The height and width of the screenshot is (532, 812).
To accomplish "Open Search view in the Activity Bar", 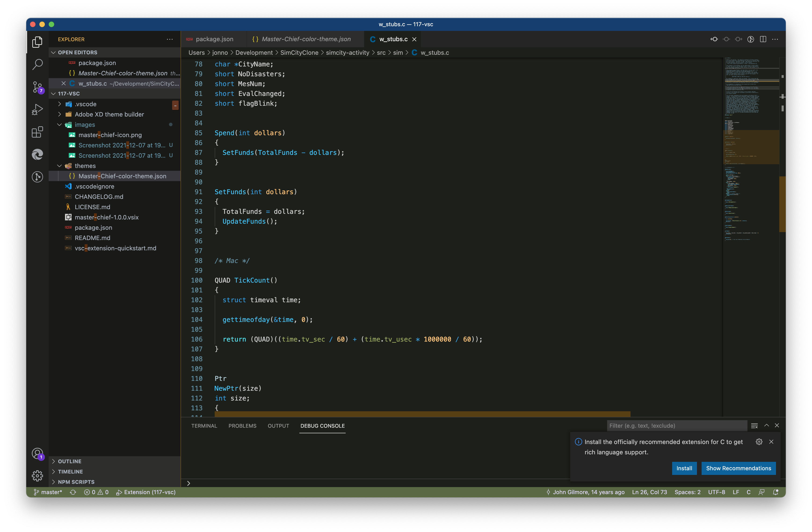I will (x=37, y=65).
